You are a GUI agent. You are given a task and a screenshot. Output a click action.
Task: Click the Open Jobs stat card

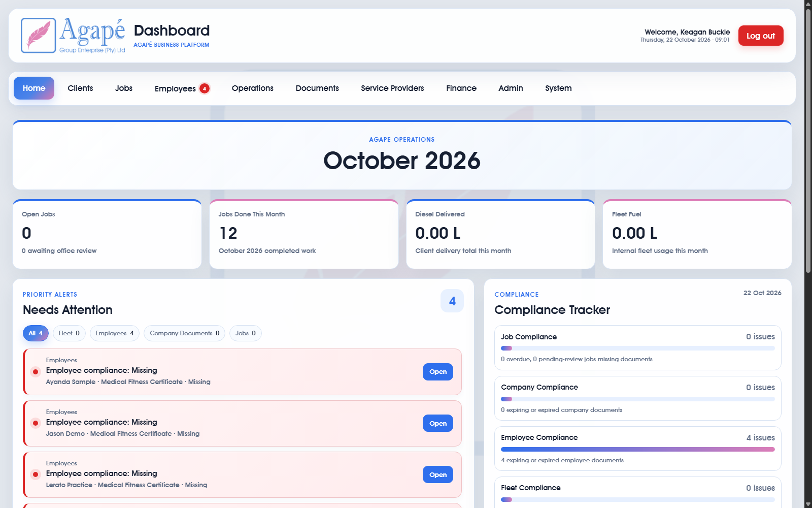tap(107, 234)
